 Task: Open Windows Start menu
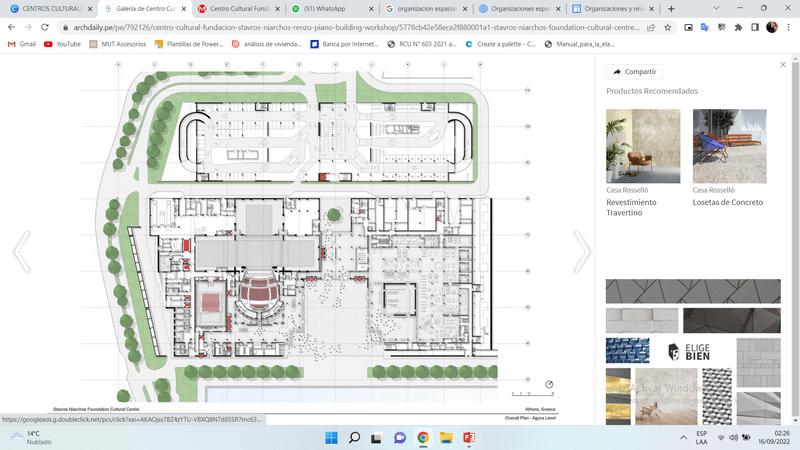point(331,438)
